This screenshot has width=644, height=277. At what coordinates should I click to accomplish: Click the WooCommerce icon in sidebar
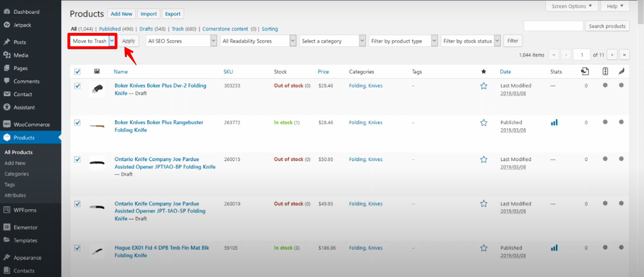click(x=7, y=124)
